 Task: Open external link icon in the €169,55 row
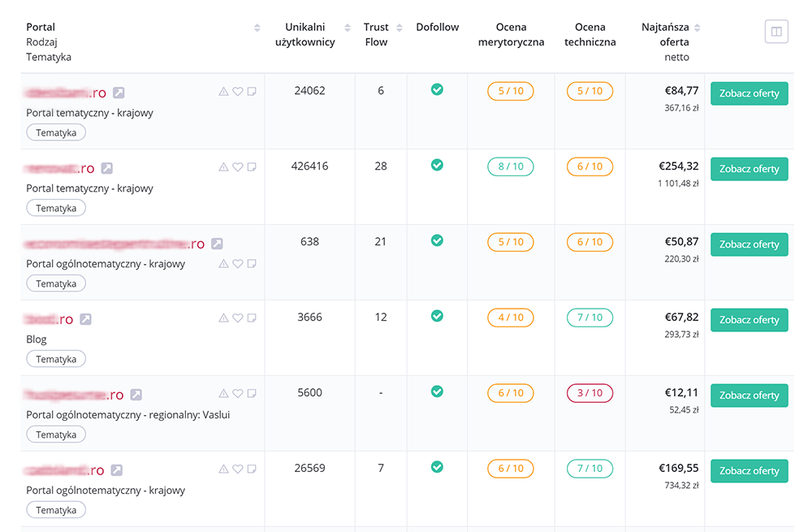116,469
